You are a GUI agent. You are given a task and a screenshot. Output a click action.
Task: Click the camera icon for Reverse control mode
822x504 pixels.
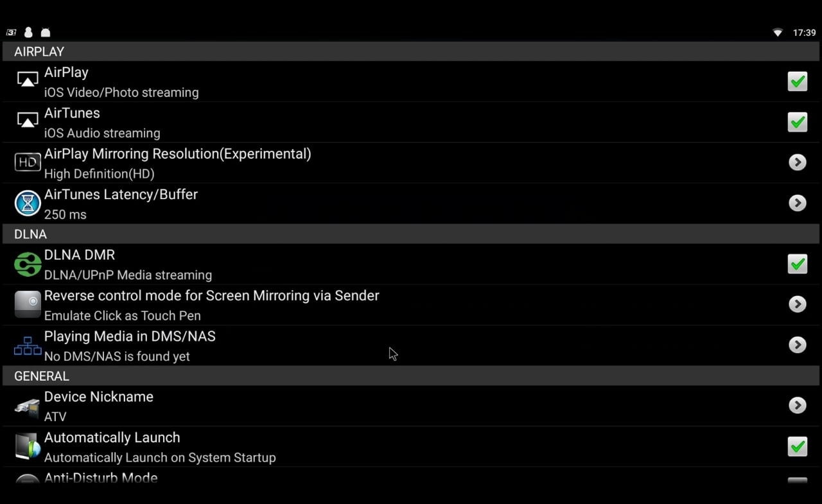pos(27,304)
